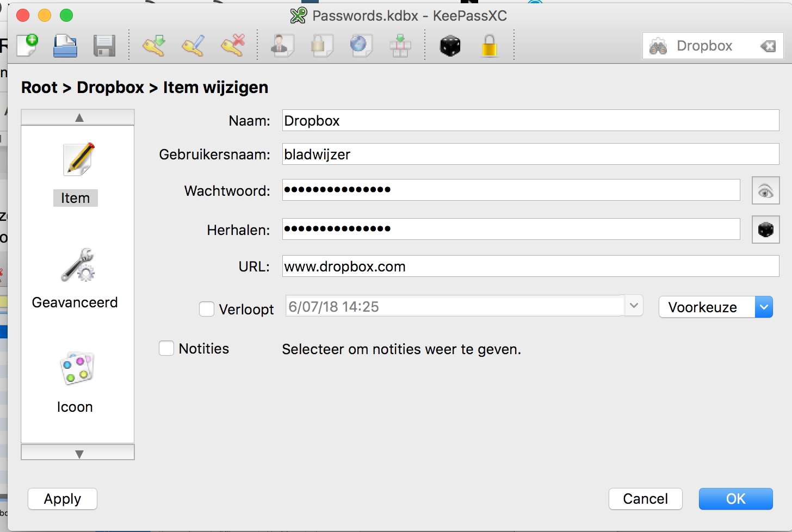The height and width of the screenshot is (532, 792).
Task: Click add new entry key icon
Action: (x=154, y=46)
